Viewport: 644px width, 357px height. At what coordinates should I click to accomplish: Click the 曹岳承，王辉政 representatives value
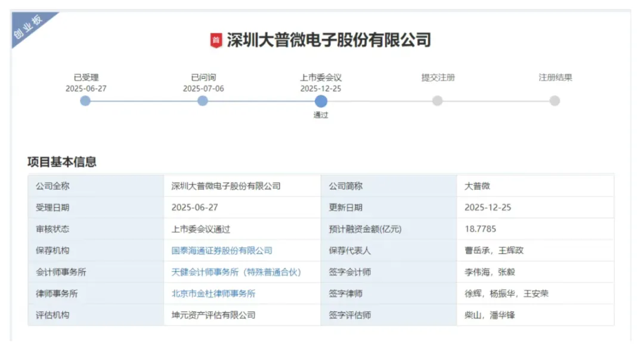[494, 251]
